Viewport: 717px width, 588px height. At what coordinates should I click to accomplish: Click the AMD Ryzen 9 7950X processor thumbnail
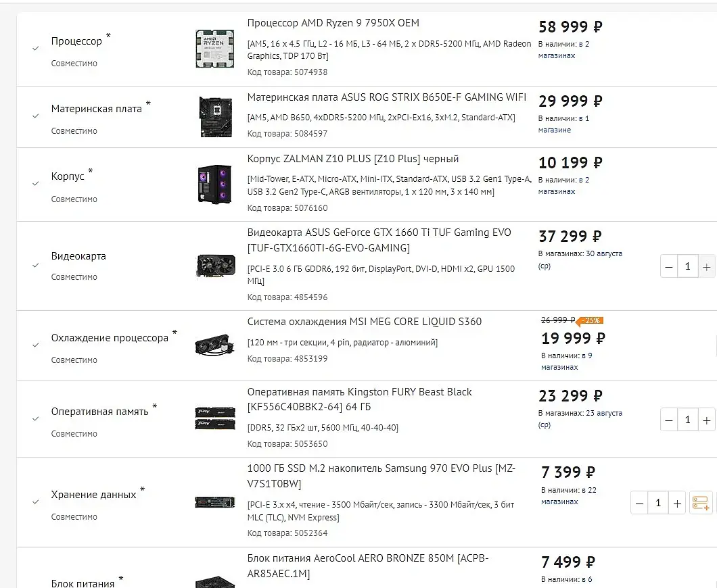(x=215, y=49)
